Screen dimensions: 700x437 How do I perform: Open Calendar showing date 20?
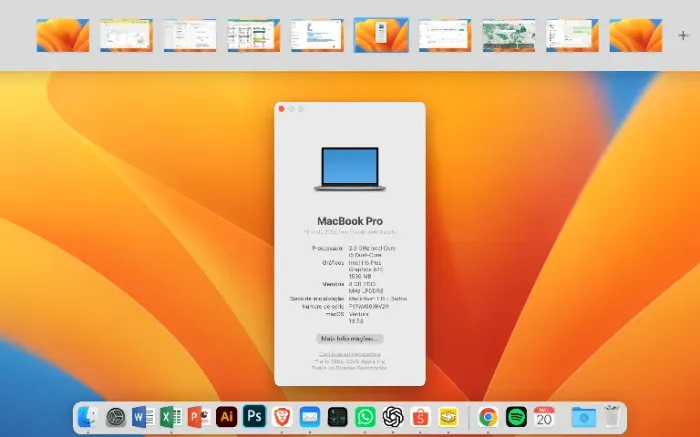(x=544, y=417)
